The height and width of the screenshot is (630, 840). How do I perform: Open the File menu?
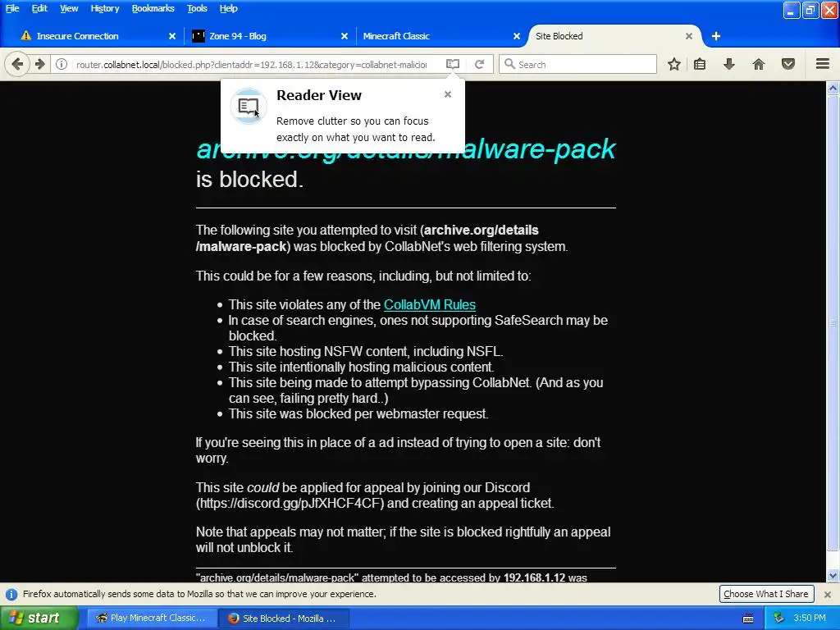(12, 8)
